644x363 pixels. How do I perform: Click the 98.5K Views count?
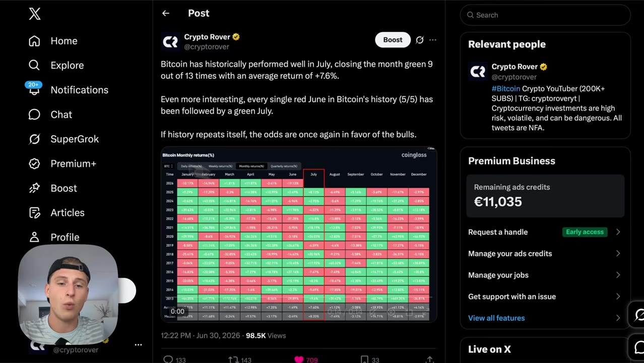[x=266, y=335]
